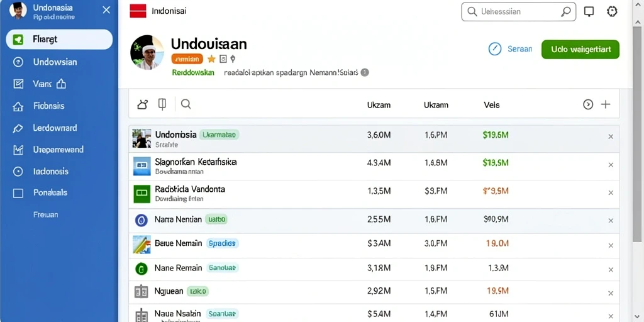Click the target icon beside Iadonosis
Image resolution: width=644 pixels, height=322 pixels.
[x=18, y=172]
